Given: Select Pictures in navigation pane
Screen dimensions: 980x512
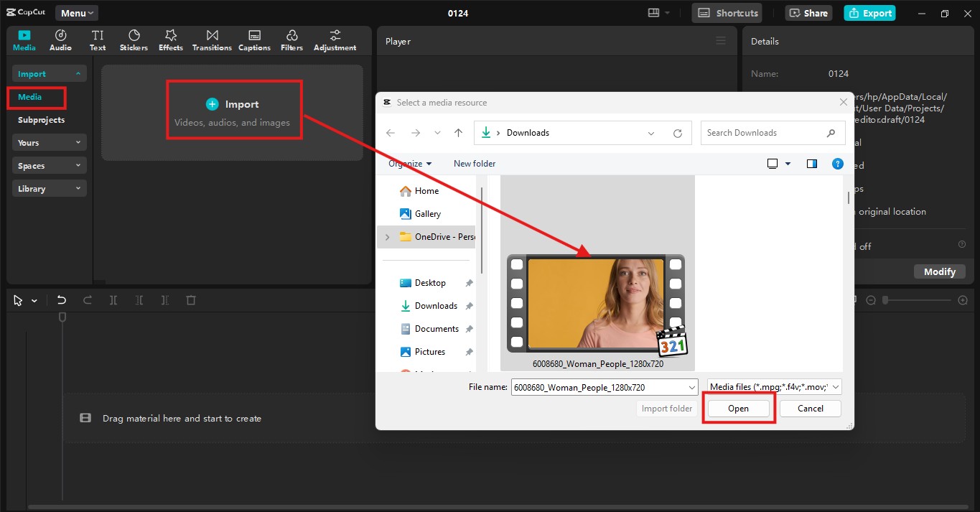Looking at the screenshot, I should coord(430,352).
